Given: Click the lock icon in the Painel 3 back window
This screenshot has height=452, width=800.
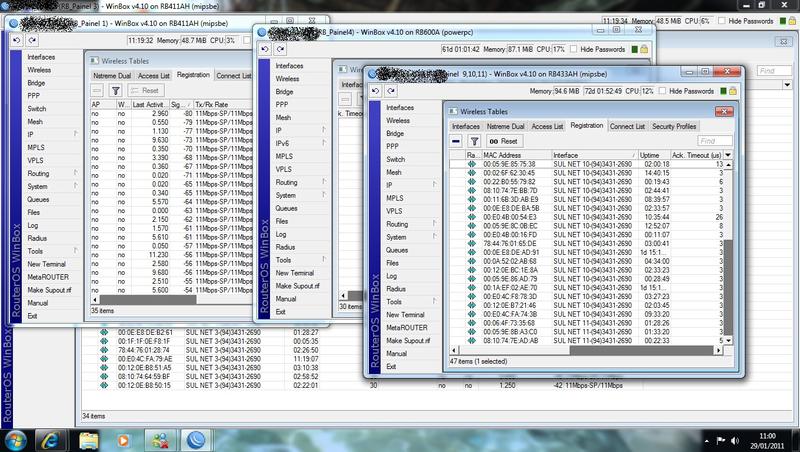Looking at the screenshot, I should 792,21.
